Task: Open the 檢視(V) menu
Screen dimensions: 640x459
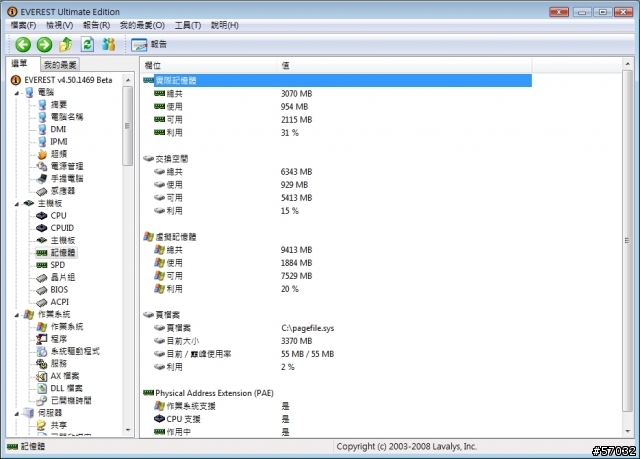Action: 59,25
